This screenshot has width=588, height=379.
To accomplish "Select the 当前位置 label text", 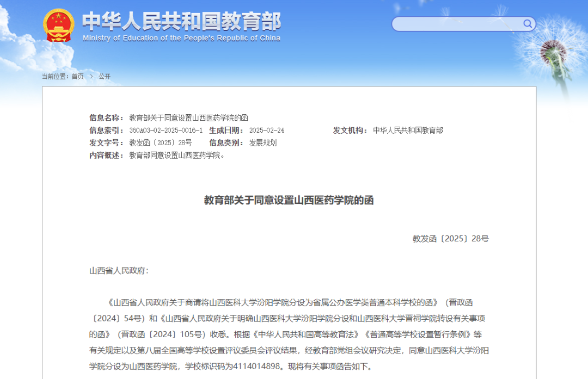I will (x=55, y=77).
